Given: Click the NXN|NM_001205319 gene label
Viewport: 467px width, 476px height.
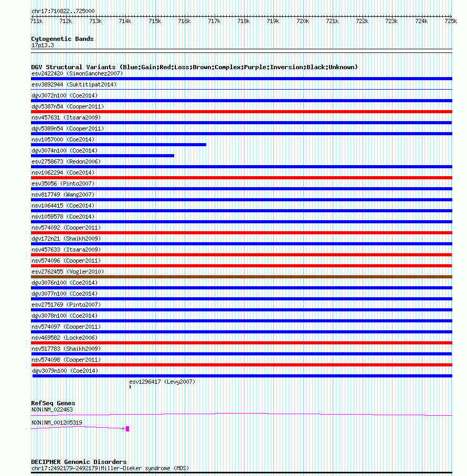Looking at the screenshot, I should 57,423.
